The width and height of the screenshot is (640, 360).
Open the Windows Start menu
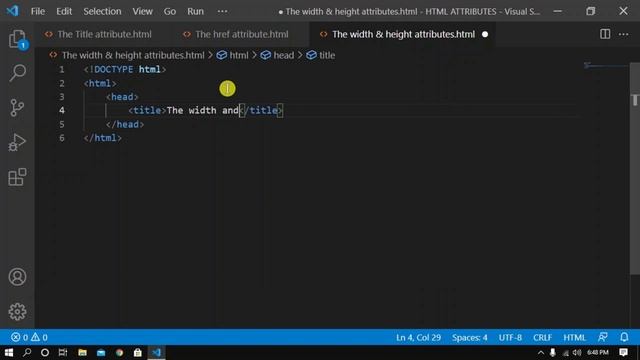point(9,352)
